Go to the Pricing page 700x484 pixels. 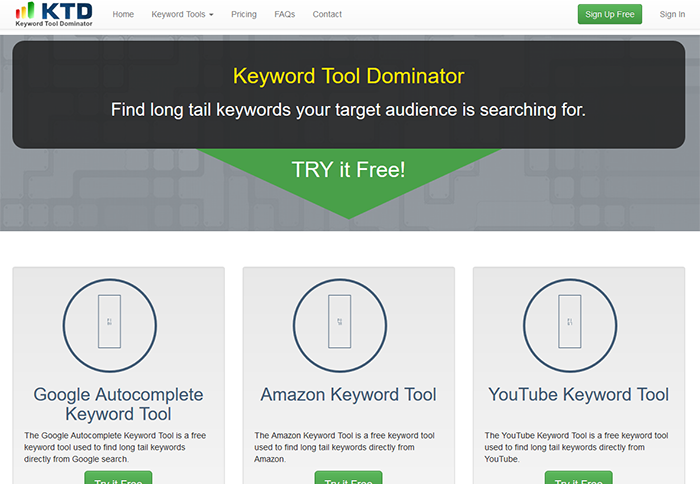point(244,14)
